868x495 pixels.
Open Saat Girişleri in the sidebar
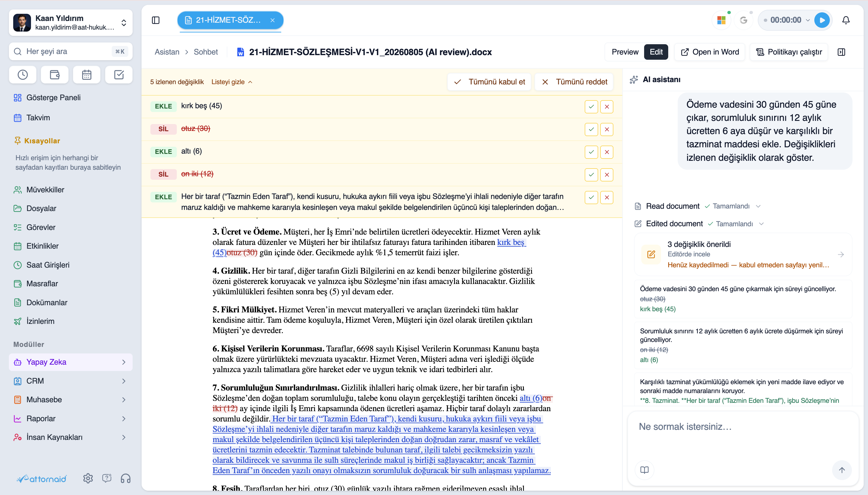[71, 265]
